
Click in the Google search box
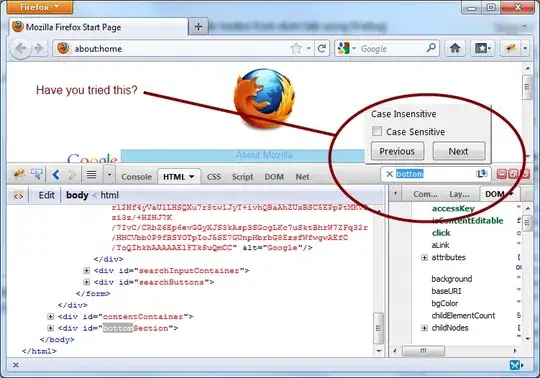pyautogui.click(x=391, y=49)
